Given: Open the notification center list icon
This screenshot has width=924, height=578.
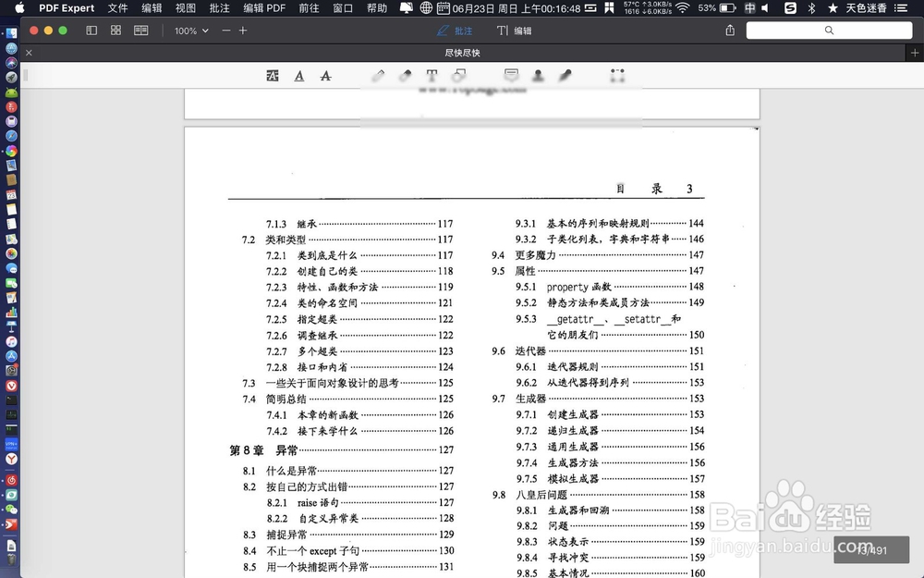Looking at the screenshot, I should pos(900,7).
